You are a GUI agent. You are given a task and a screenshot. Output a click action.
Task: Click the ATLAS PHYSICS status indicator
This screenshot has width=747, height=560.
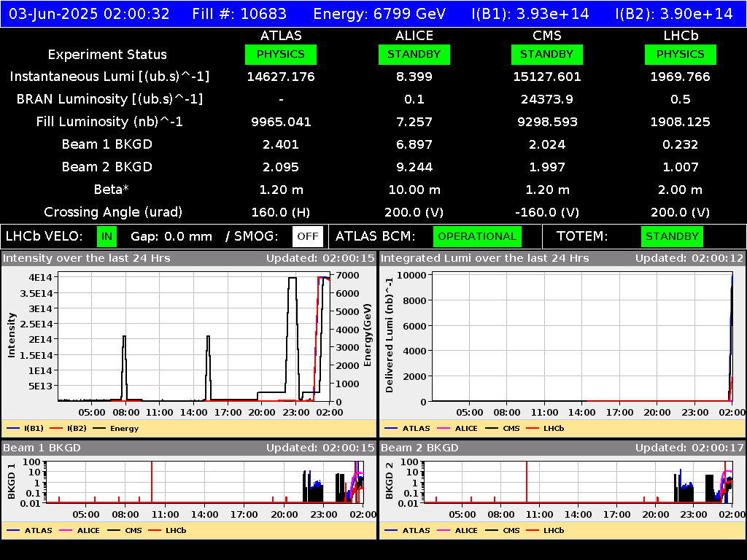[x=281, y=54]
